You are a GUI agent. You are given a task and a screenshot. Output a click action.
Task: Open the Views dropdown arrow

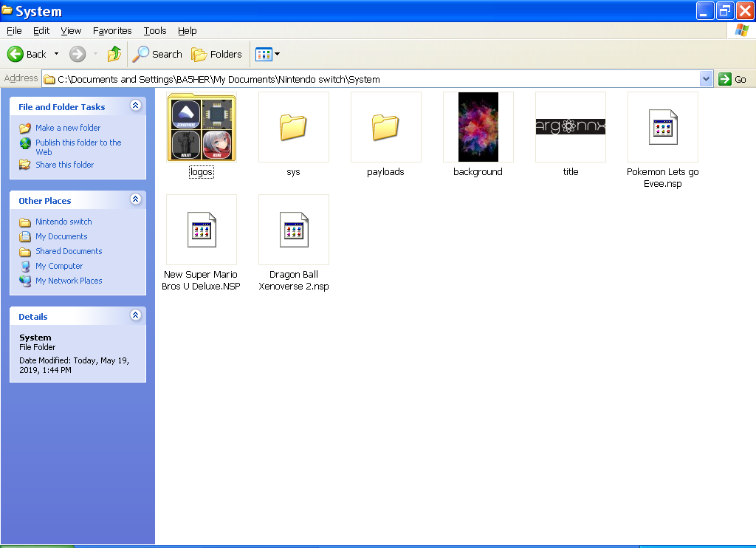tap(278, 54)
